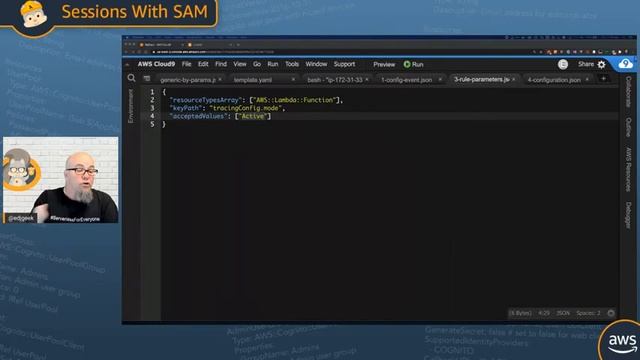
Task: Open the Cloud9 preferences gear icon
Action: (x=602, y=64)
